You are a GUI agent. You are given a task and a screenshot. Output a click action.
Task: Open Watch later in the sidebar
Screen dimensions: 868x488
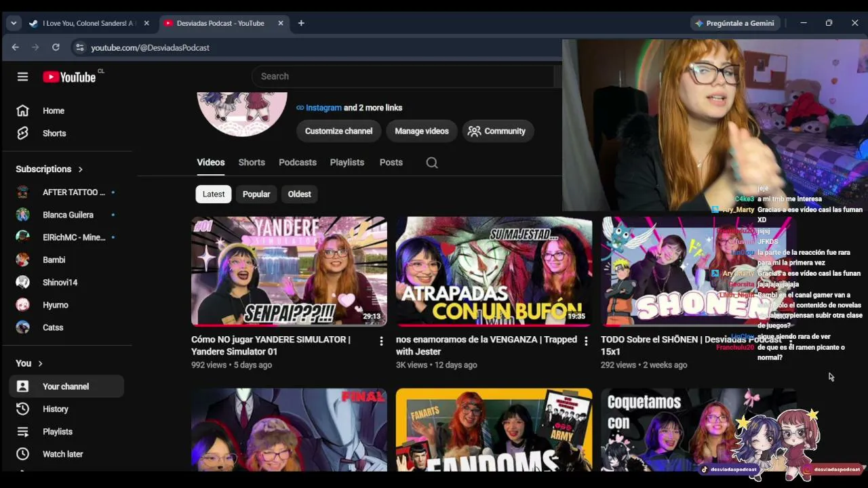66,454
